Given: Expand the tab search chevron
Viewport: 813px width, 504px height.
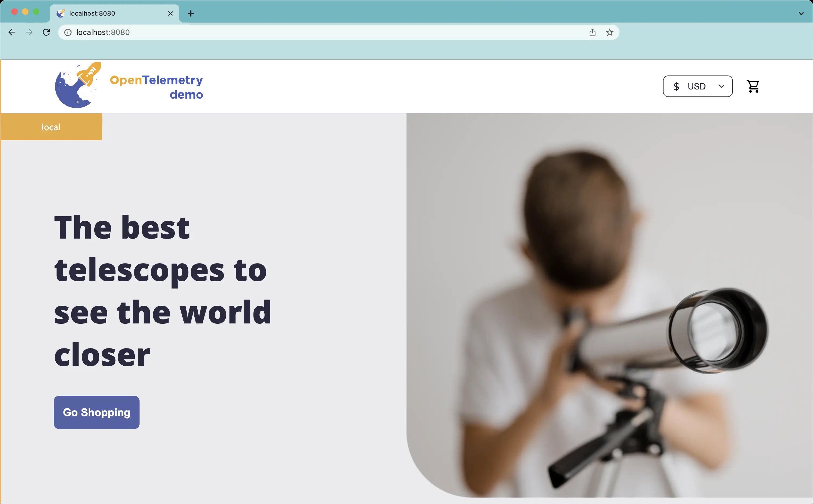Looking at the screenshot, I should pyautogui.click(x=801, y=13).
